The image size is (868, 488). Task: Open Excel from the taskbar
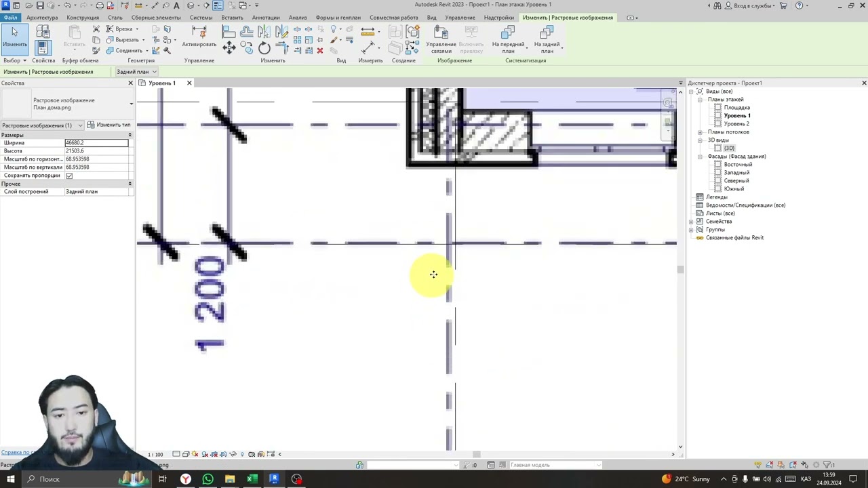click(252, 479)
